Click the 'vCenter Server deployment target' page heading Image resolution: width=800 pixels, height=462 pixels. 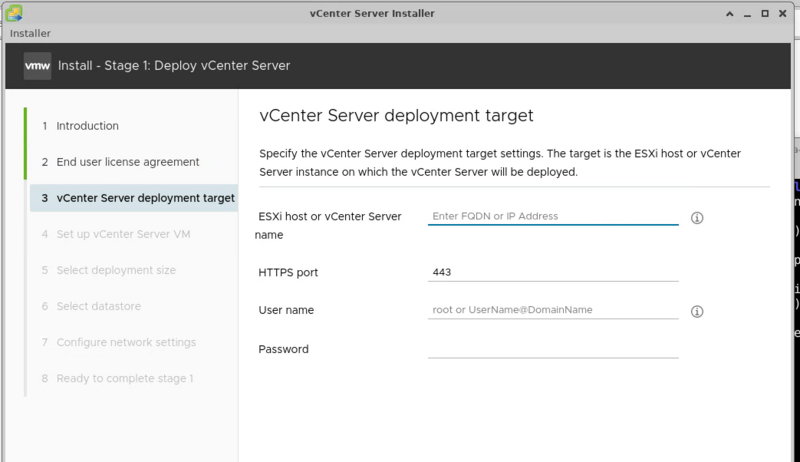(396, 116)
